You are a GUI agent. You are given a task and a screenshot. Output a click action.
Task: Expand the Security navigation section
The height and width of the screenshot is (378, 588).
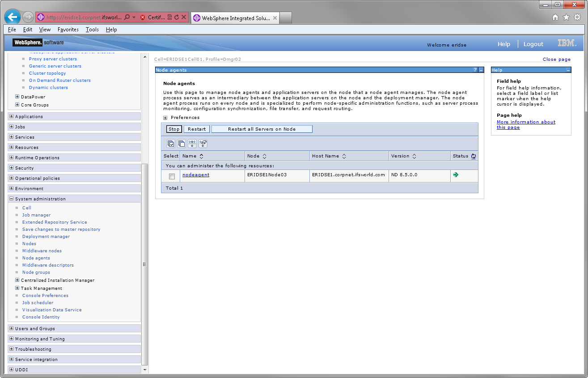pos(12,168)
